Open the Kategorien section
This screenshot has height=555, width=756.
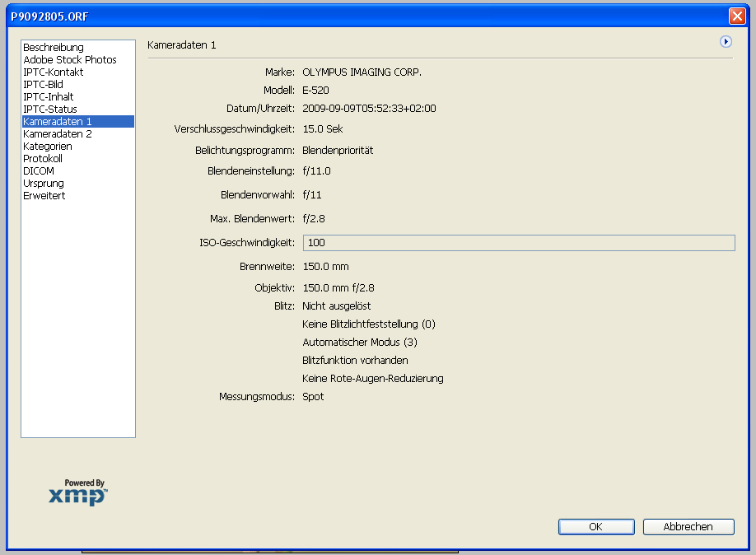78,147
